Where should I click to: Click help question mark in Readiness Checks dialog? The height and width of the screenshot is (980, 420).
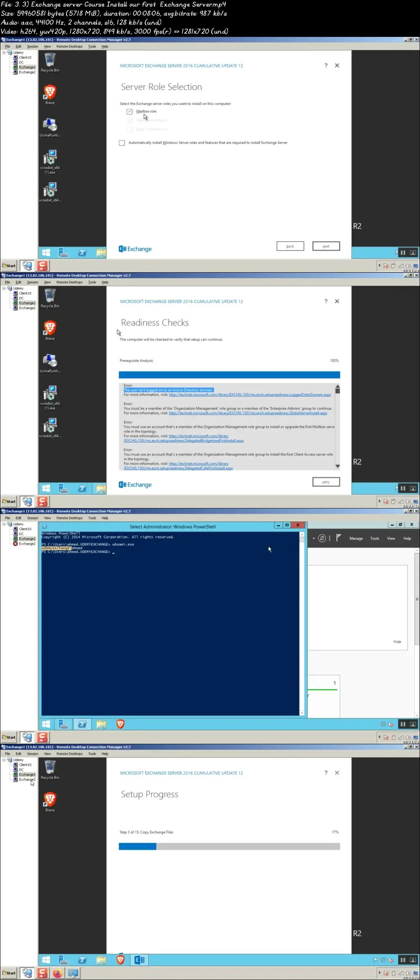point(326,301)
